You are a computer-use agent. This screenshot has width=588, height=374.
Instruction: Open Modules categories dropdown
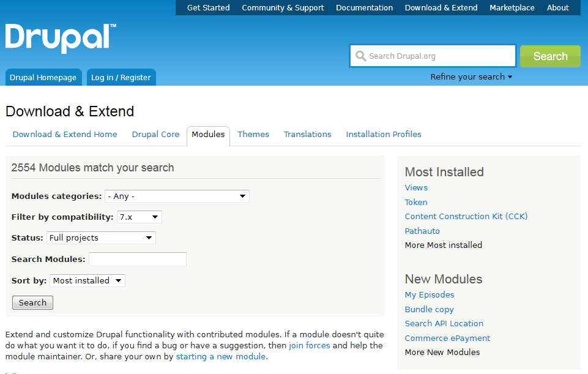click(177, 196)
